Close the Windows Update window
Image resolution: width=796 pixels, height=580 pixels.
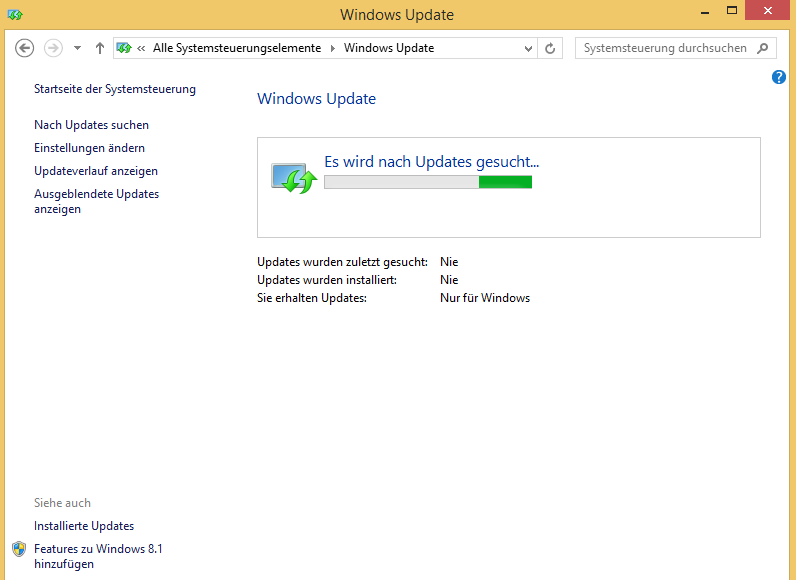(768, 11)
